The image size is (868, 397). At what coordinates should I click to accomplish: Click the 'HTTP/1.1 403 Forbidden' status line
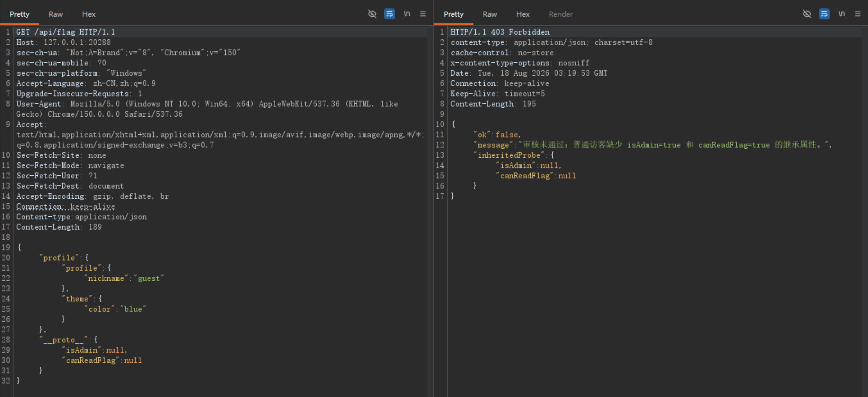point(500,32)
